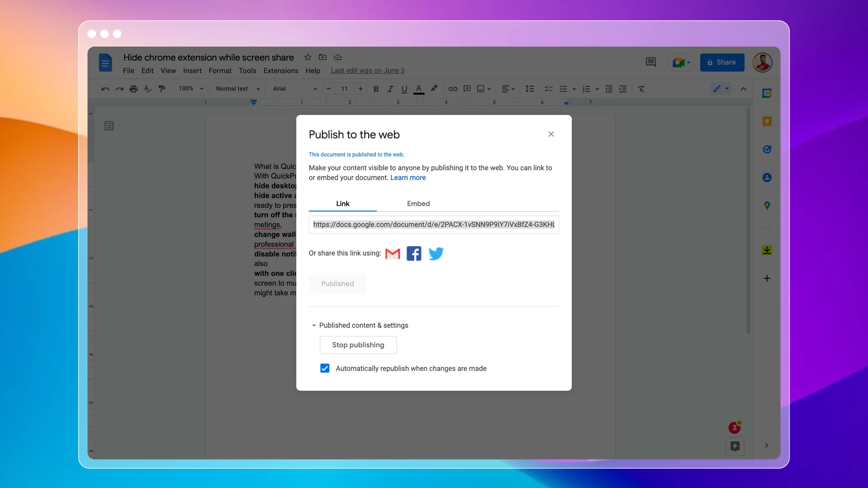
Task: Click the undo icon in toolbar
Action: (x=105, y=89)
